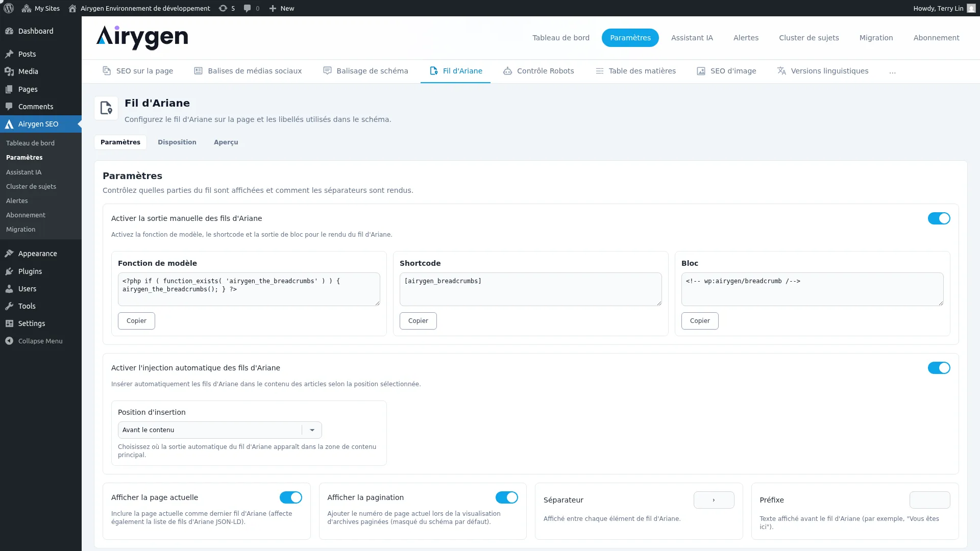Open Alertes in sidebar submenu
This screenshot has width=980, height=551.
[17, 201]
